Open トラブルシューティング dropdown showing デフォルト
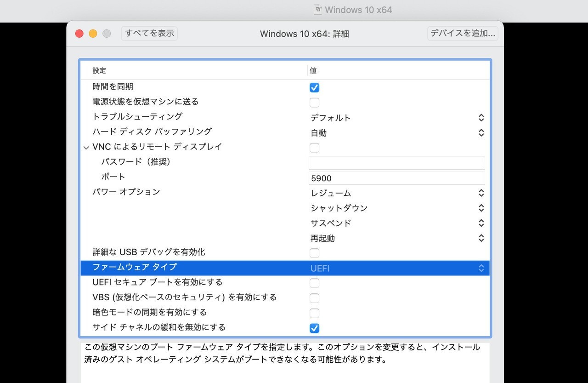 tap(398, 118)
